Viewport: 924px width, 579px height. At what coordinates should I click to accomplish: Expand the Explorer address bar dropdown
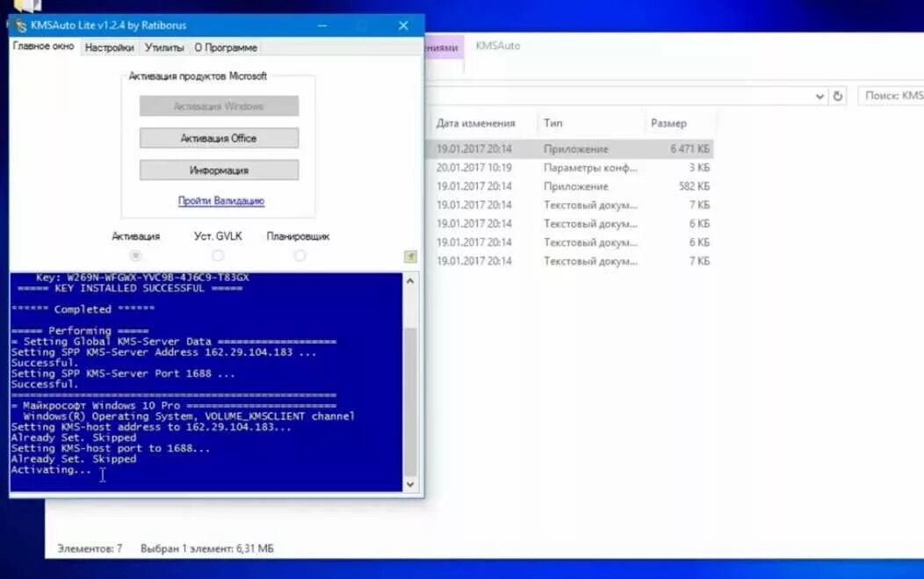819,96
